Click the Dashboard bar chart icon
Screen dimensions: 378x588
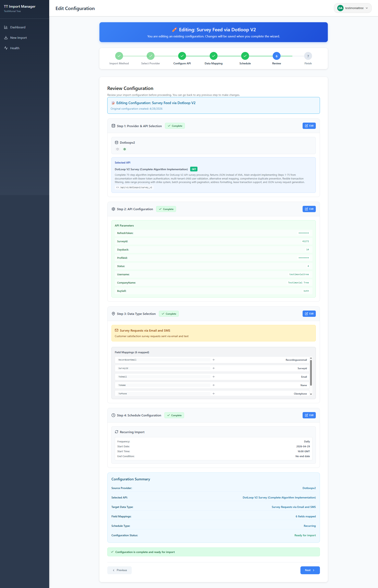pos(6,27)
